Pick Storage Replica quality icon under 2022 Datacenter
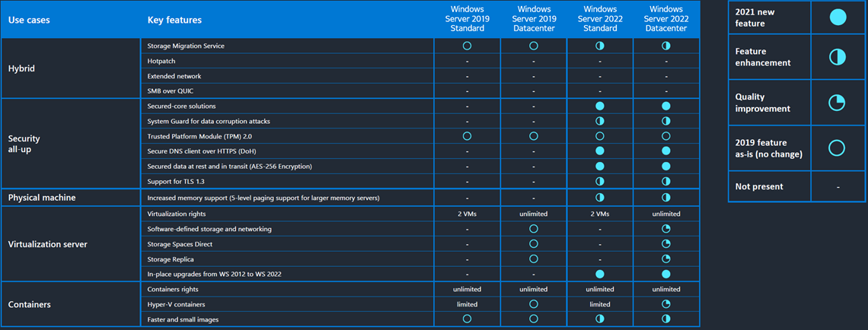This screenshot has width=868, height=330. (666, 258)
